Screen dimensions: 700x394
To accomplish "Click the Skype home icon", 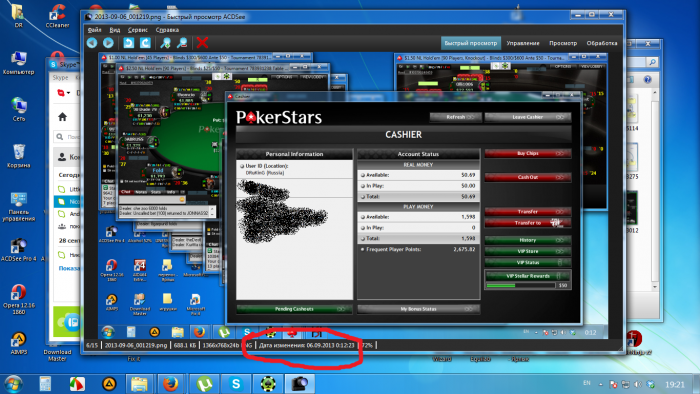I will click(x=62, y=117).
